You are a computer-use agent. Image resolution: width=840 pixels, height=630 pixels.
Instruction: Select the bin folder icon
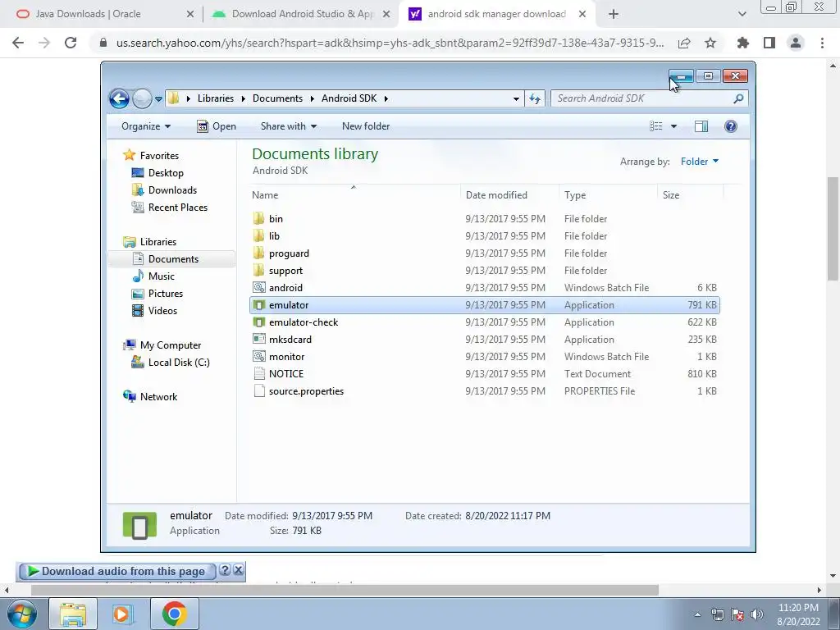click(258, 218)
